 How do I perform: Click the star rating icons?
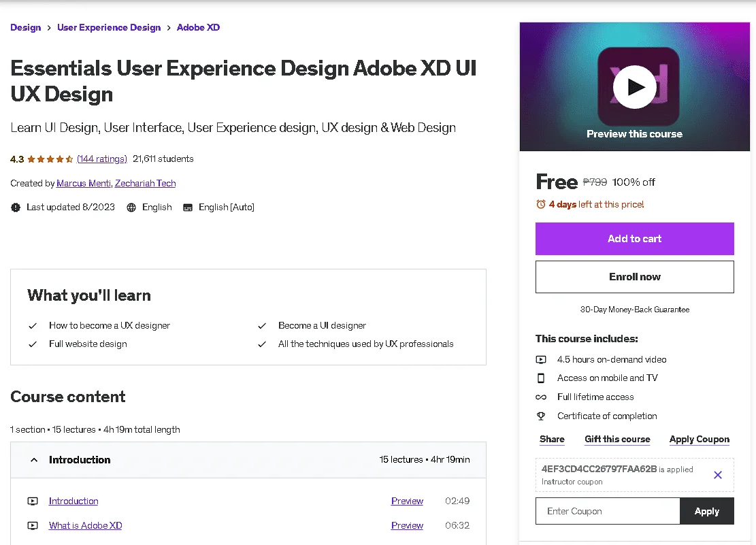pos(50,159)
